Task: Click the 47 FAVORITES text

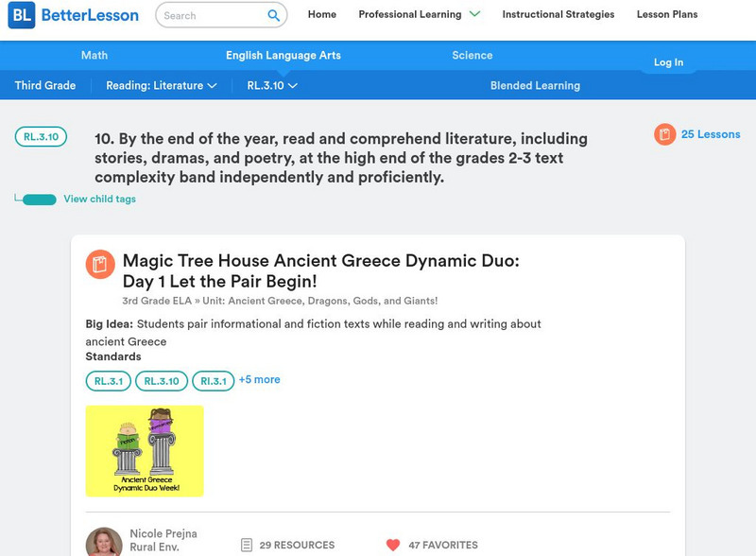Action: (x=443, y=545)
